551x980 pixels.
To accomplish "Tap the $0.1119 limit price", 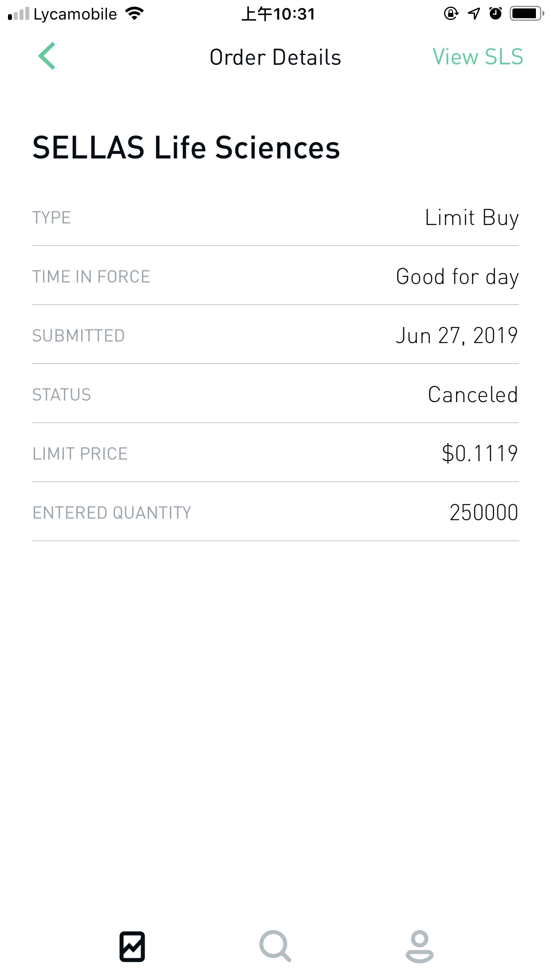I will point(480,454).
